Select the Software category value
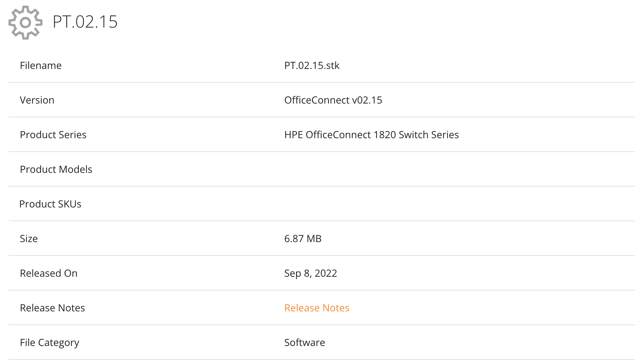Screen dimensions: 635x364 click(x=305, y=342)
